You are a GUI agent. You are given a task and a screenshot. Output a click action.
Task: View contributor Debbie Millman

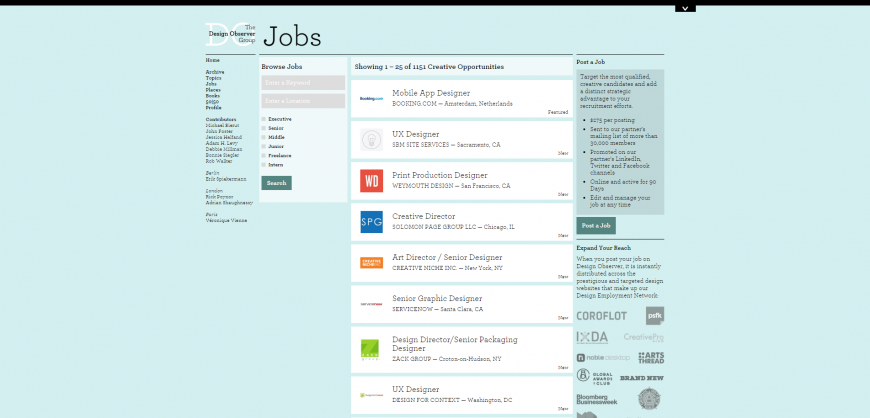[x=224, y=149]
